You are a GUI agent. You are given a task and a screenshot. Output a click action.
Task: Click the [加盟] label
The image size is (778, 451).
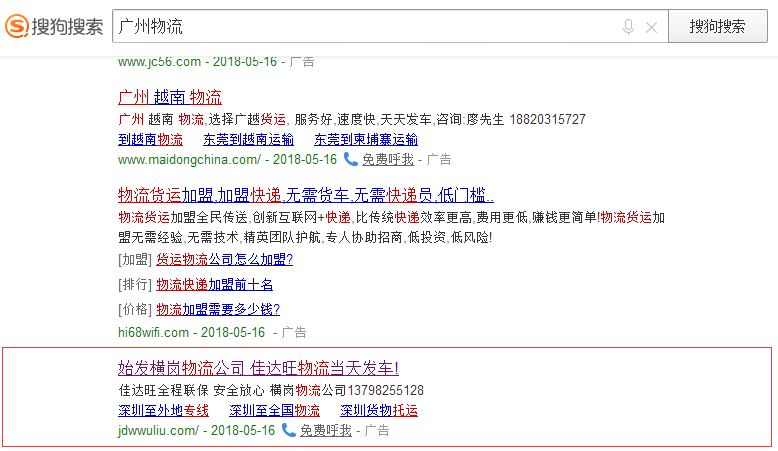[x=135, y=259]
